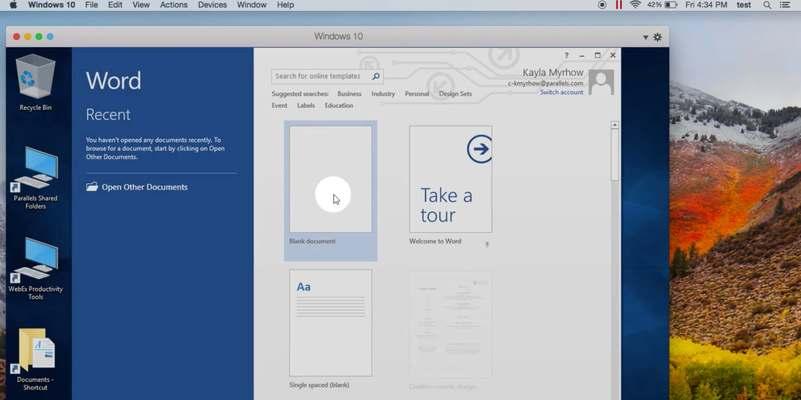Click the Switch account link

tap(561, 92)
